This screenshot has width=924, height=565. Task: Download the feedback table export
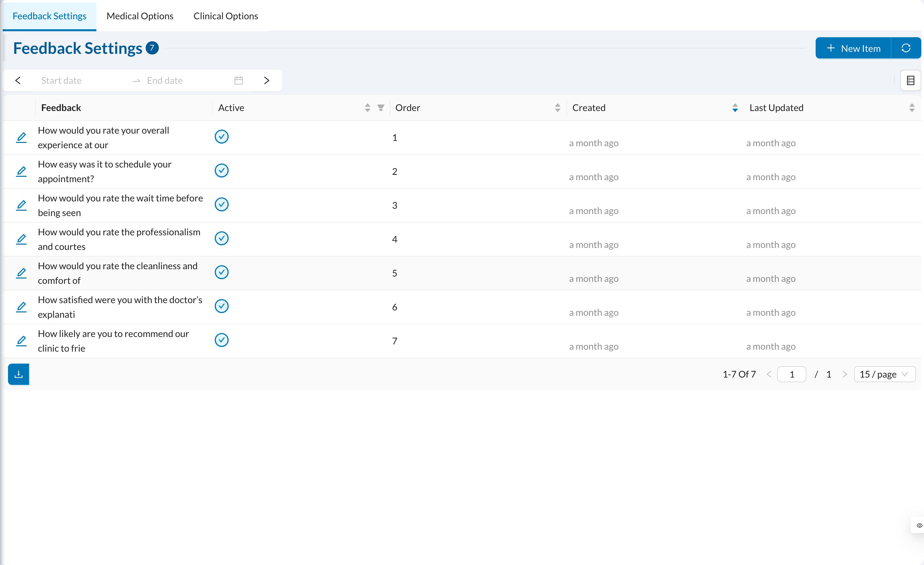pyautogui.click(x=18, y=374)
